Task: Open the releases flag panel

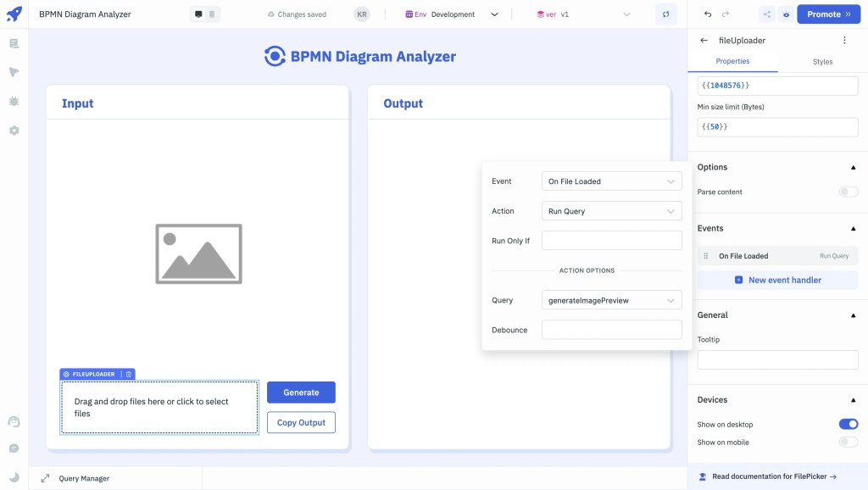Action: (x=13, y=71)
